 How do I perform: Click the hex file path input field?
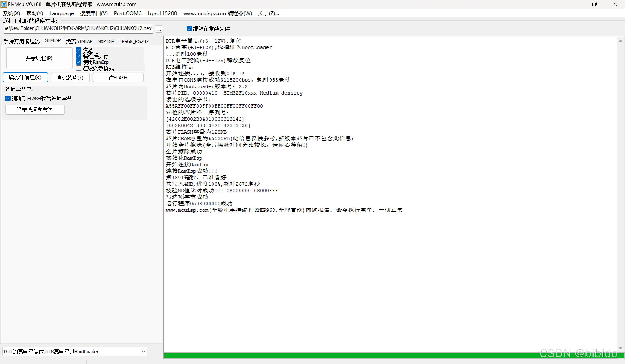[78, 28]
